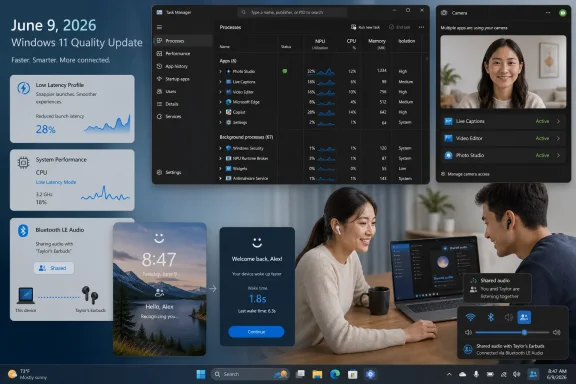Toggle the speaker tile in quick settings

508,317
